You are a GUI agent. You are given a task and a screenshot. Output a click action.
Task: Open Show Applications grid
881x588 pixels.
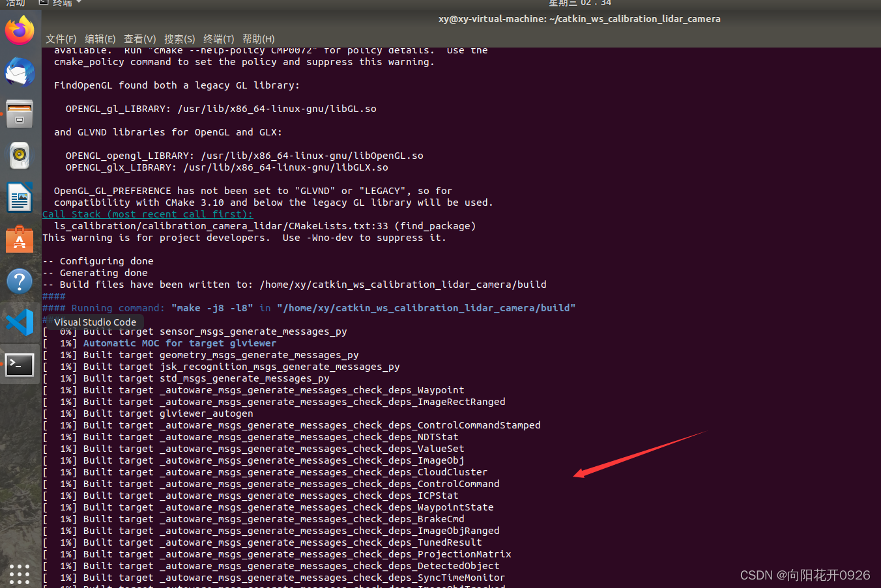[x=20, y=574]
